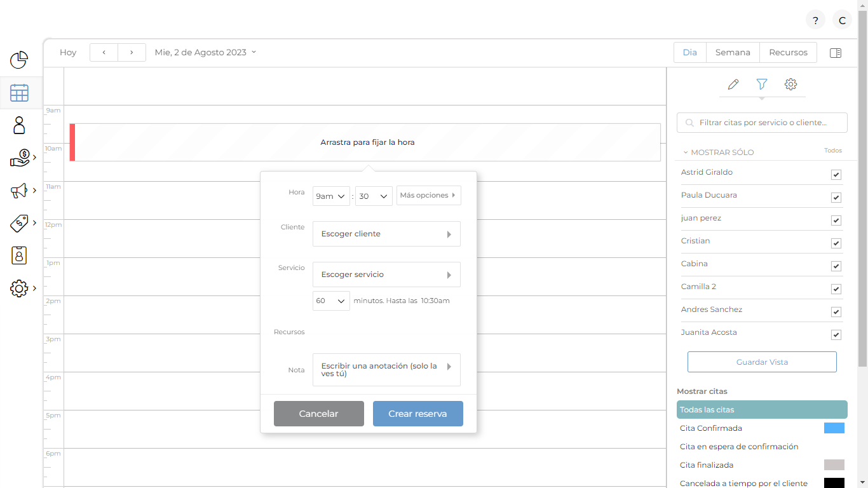This screenshot has height=488, width=868.
Task: Select Cita Confirmada filter
Action: click(x=762, y=428)
